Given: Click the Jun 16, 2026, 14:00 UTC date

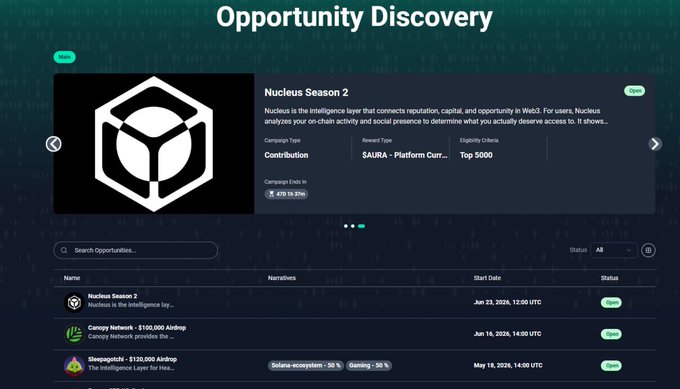Looking at the screenshot, I should (507, 334).
